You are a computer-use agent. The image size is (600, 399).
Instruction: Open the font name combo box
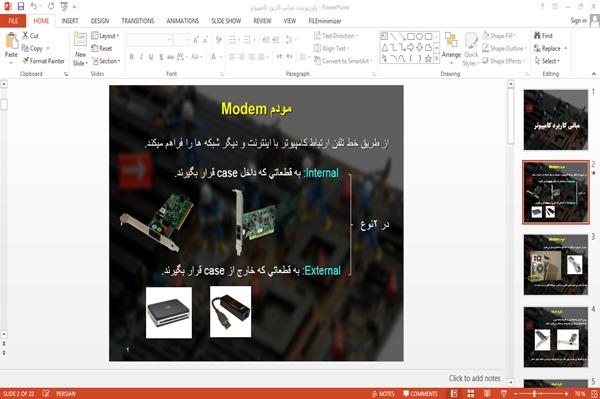tap(150, 39)
